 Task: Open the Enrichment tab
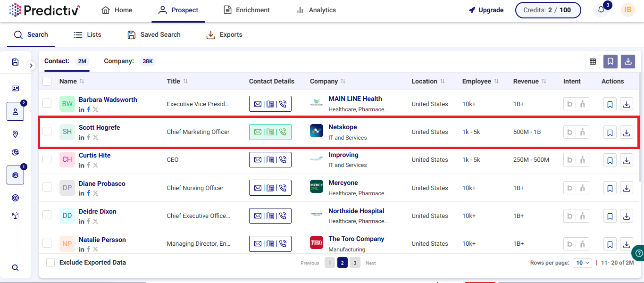(x=247, y=10)
